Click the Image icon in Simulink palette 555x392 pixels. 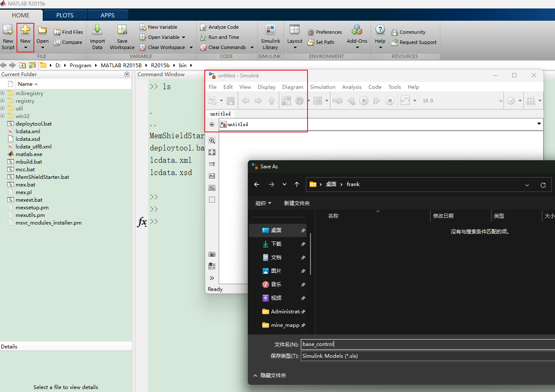tap(212, 188)
